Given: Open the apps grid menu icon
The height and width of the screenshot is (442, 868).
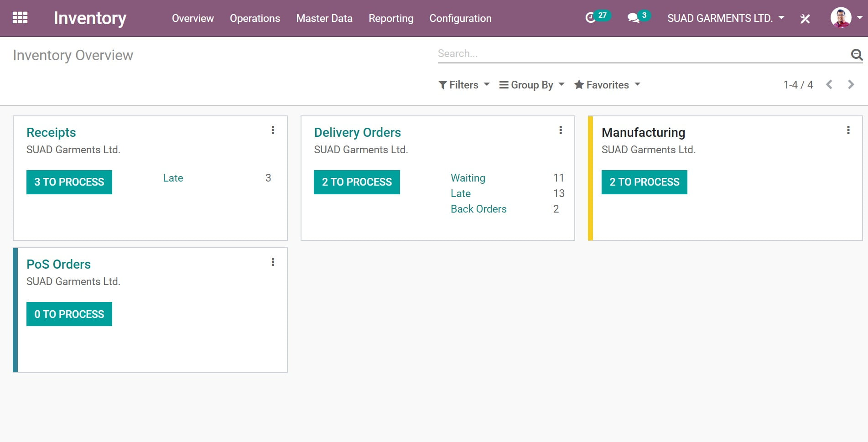Looking at the screenshot, I should (20, 18).
